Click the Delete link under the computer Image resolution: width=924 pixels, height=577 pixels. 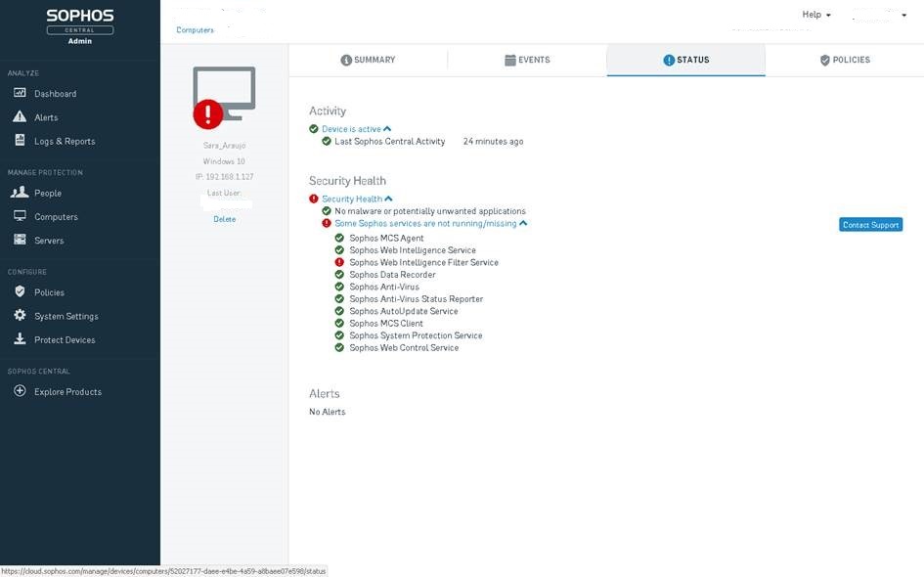(225, 219)
